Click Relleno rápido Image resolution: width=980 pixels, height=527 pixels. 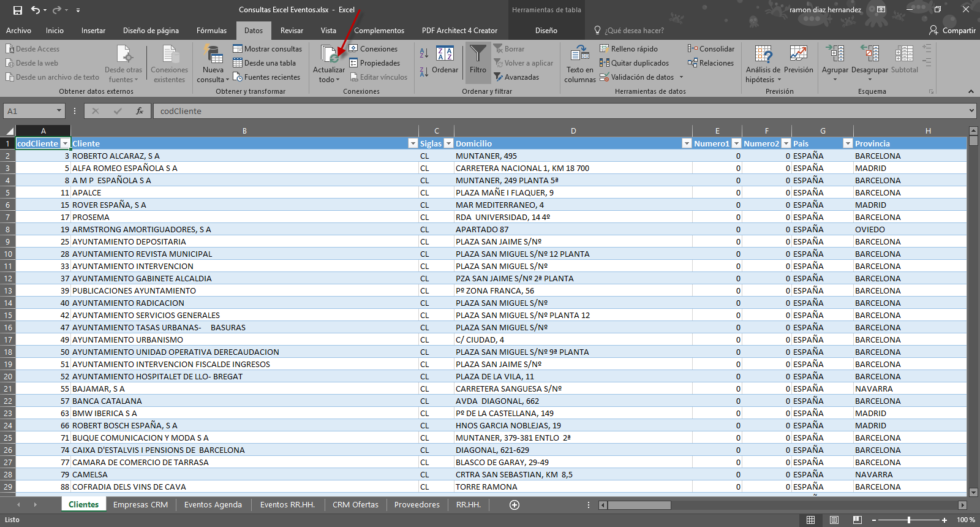[628, 49]
